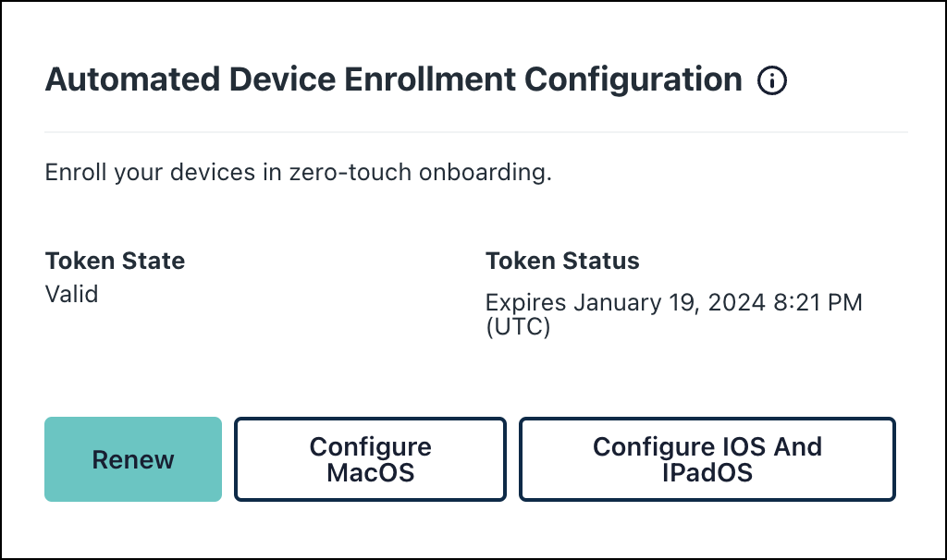Screen dimensions: 947x560
Task: Click January 19, 2024 in Token Status
Action: pyautogui.click(x=670, y=303)
